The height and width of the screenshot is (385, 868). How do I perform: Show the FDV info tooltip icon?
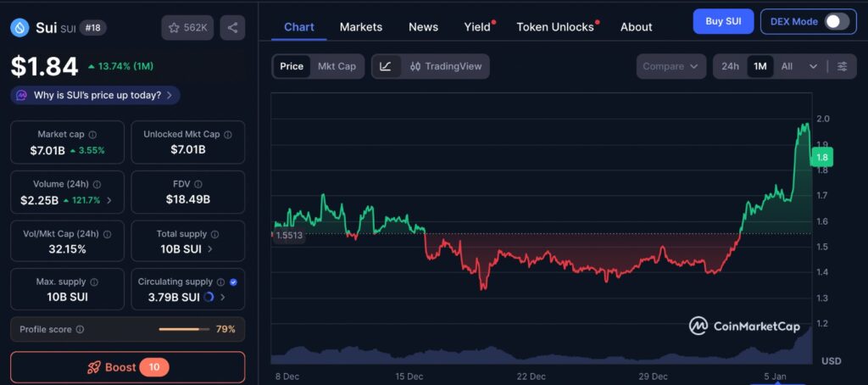(x=198, y=185)
